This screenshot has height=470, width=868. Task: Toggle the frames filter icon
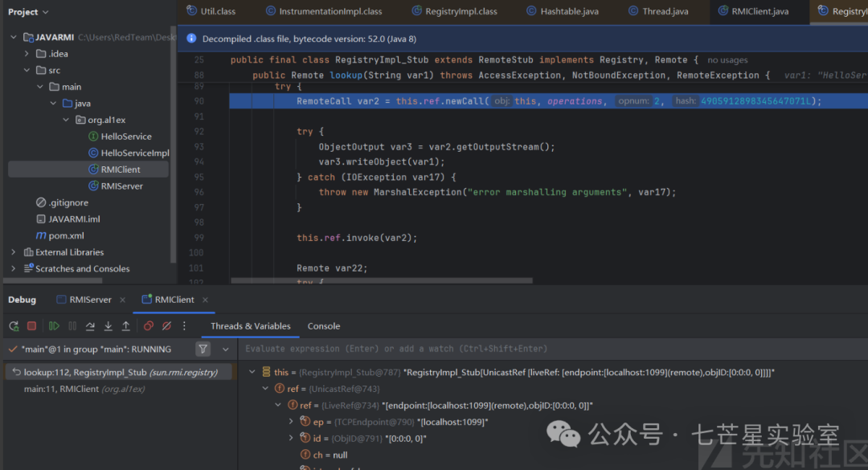(203, 349)
